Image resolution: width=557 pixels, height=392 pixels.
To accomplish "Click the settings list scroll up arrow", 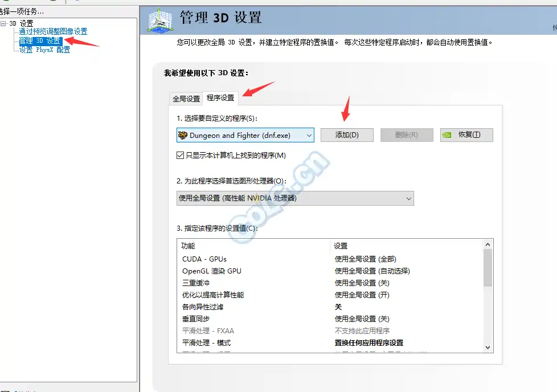I will 488,244.
